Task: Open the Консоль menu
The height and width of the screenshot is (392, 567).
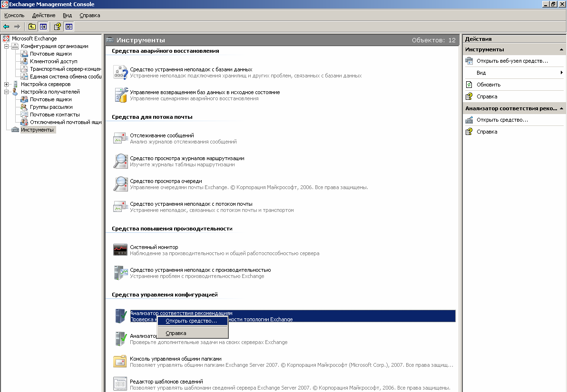Action: [14, 15]
